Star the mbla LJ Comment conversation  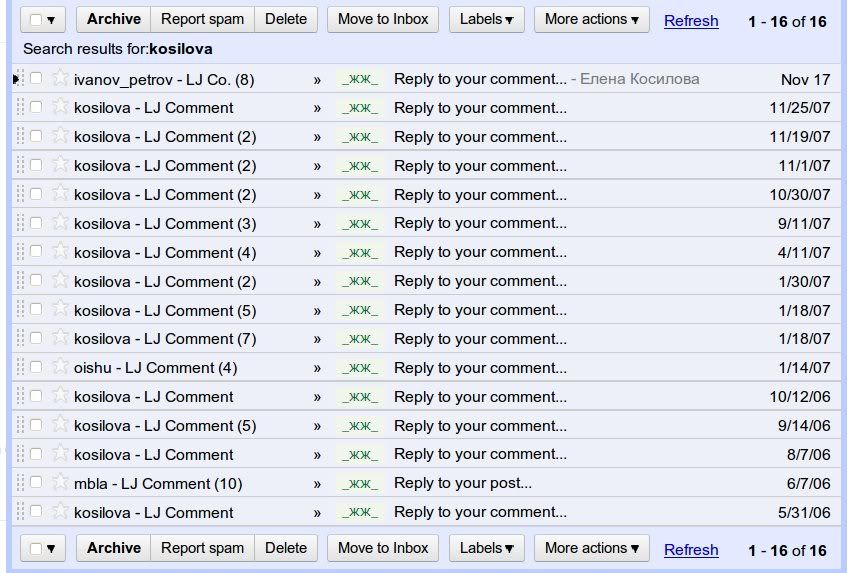pyautogui.click(x=60, y=483)
